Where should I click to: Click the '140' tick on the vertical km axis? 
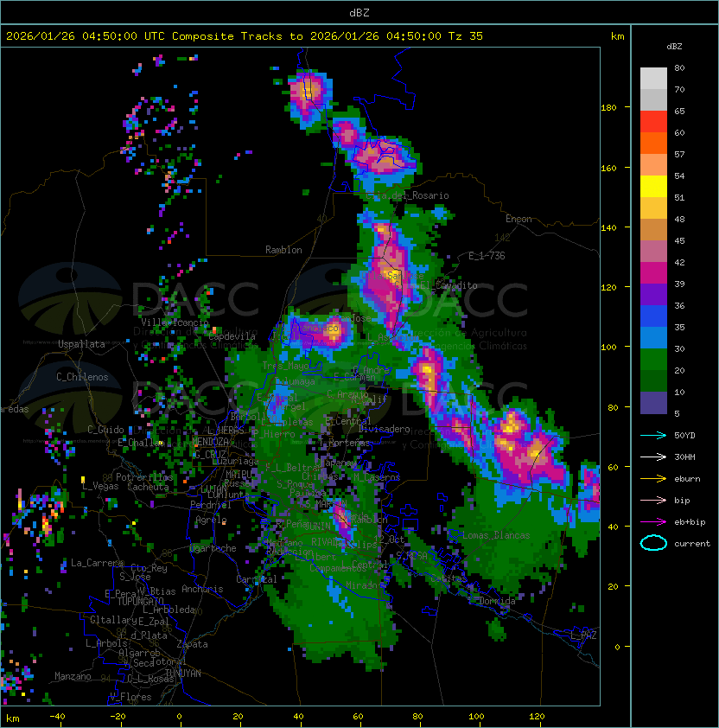click(x=608, y=227)
